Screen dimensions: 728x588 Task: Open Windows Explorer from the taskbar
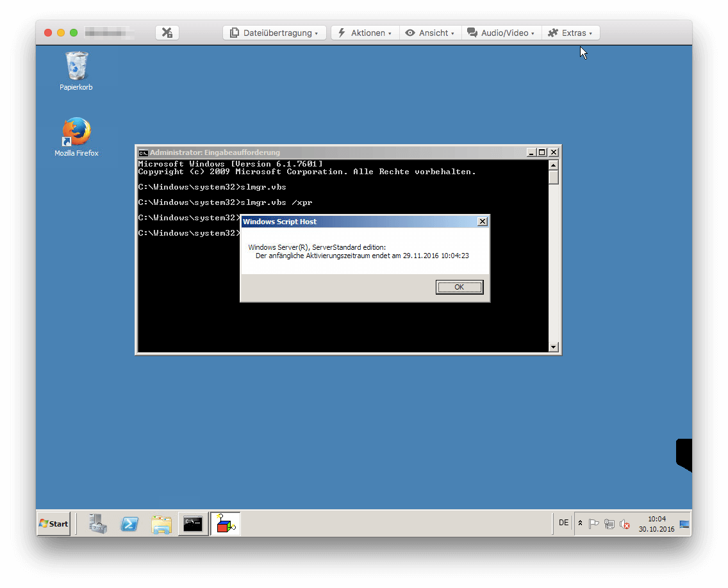point(161,524)
